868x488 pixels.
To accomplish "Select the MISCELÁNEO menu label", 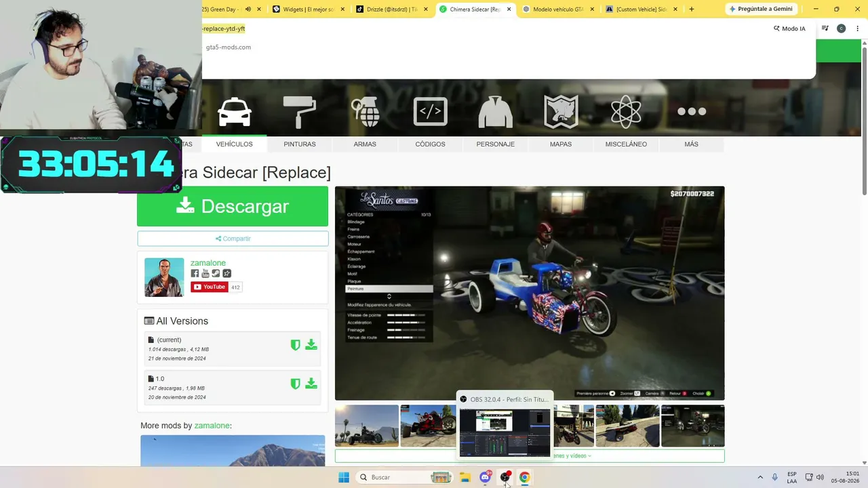I will 626,144.
